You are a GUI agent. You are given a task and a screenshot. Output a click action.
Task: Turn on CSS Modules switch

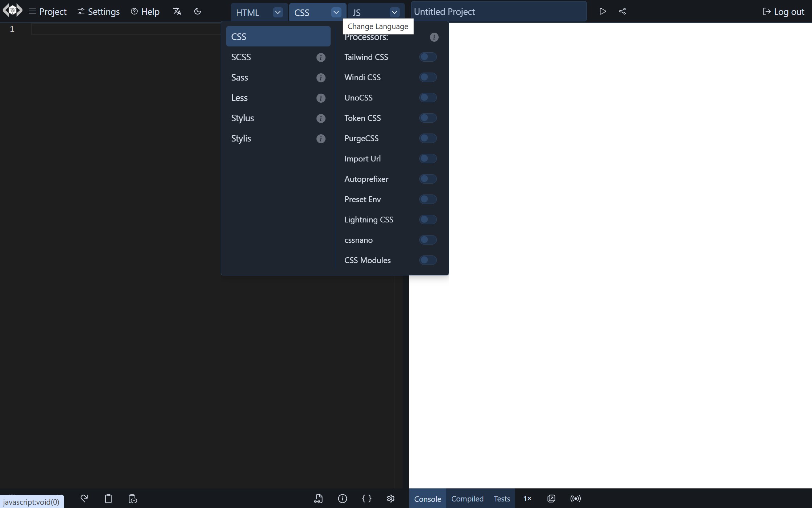coord(428,260)
